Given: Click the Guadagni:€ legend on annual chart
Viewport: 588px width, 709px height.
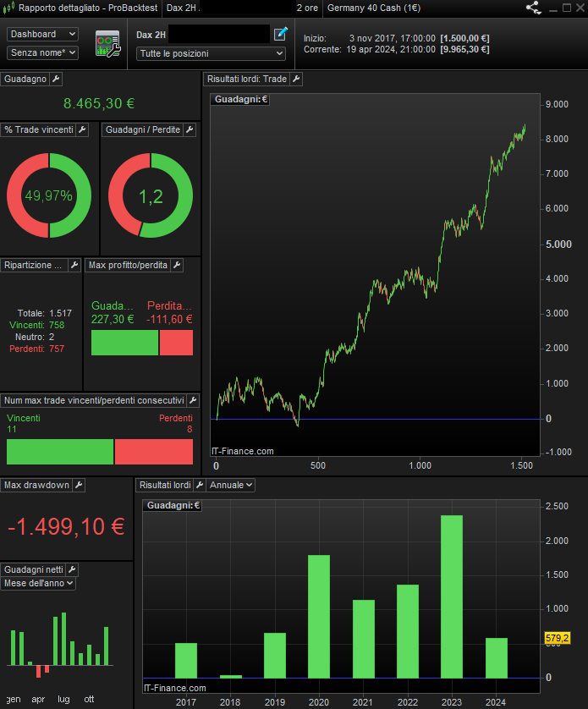Looking at the screenshot, I should pos(173,505).
